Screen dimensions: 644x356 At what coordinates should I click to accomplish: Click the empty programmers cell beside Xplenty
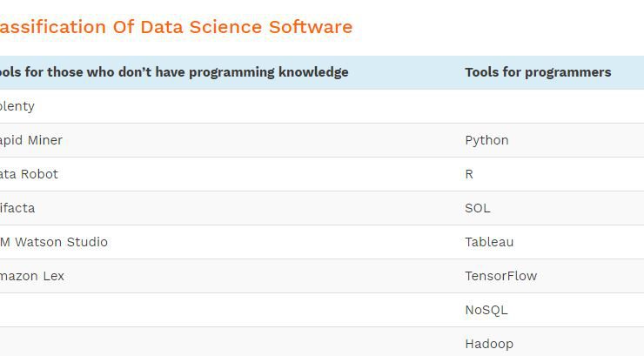click(549, 106)
